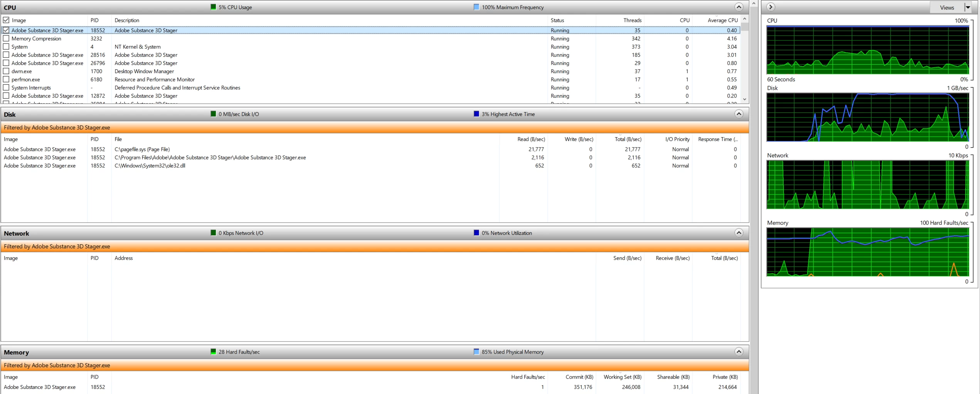This screenshot has width=980, height=394.
Task: Click Network filter bar Filtered by Adobe Substance
Action: click(375, 246)
